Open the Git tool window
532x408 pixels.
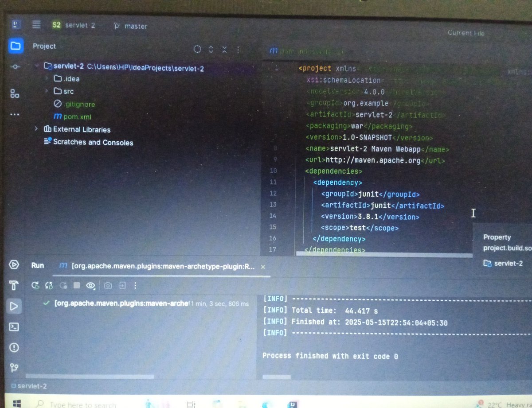click(x=14, y=368)
